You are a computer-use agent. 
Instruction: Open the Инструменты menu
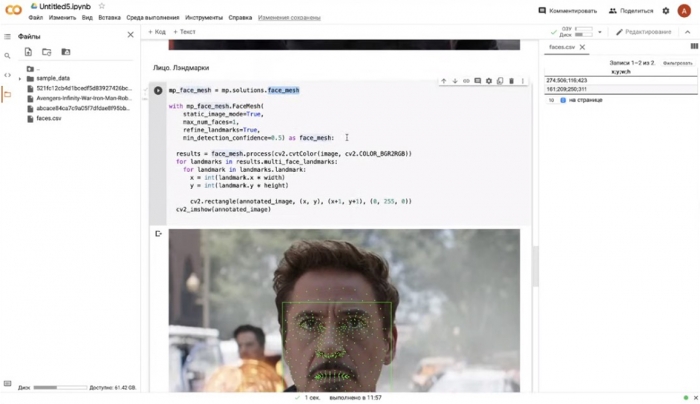click(204, 18)
